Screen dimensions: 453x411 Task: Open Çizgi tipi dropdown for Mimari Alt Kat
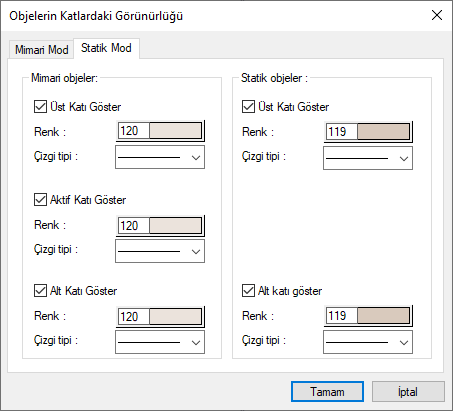coord(160,342)
